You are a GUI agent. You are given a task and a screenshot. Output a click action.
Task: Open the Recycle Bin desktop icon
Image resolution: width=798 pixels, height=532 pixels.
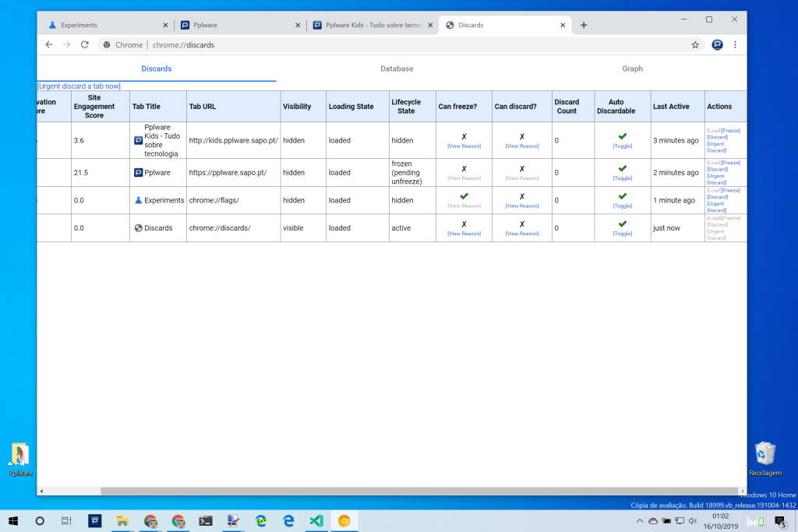(x=764, y=454)
